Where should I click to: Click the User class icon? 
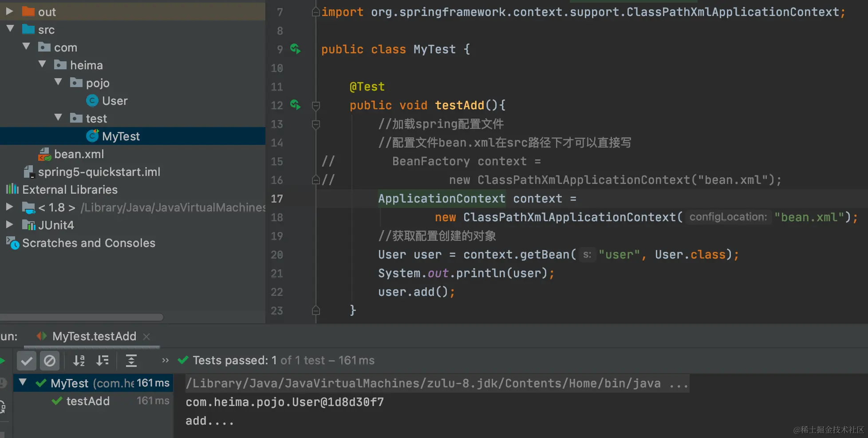click(x=92, y=101)
